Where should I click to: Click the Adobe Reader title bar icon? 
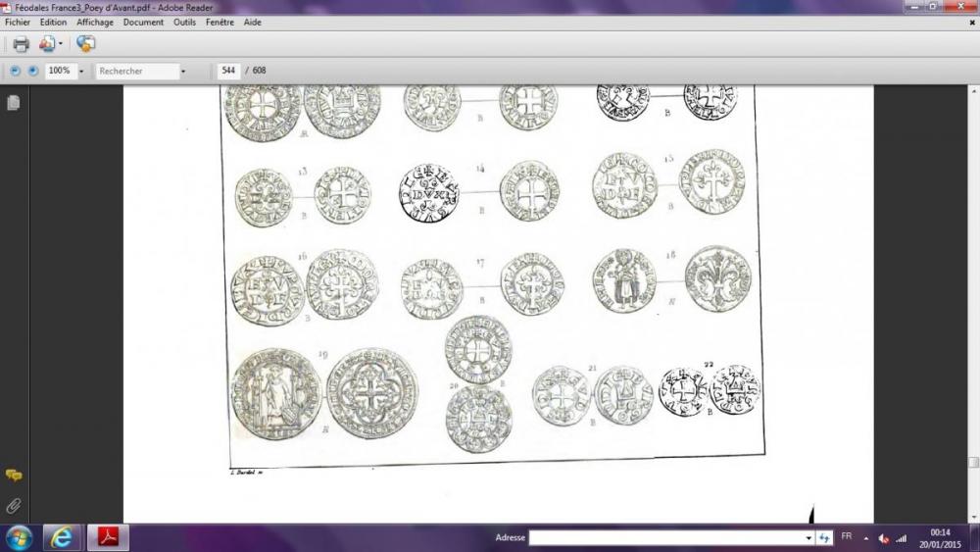6,8
